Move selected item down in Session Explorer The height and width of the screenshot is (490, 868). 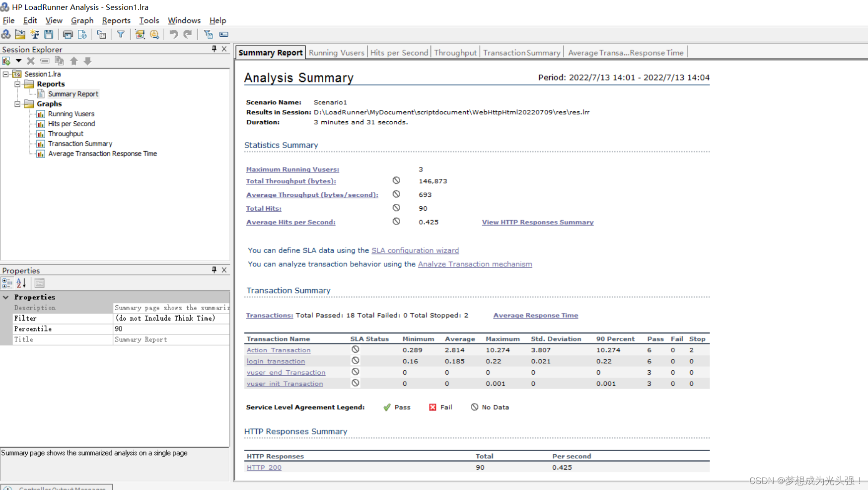pos(87,61)
